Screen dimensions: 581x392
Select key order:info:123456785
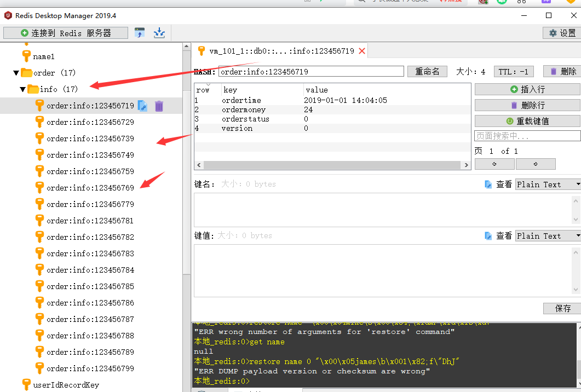click(90, 286)
